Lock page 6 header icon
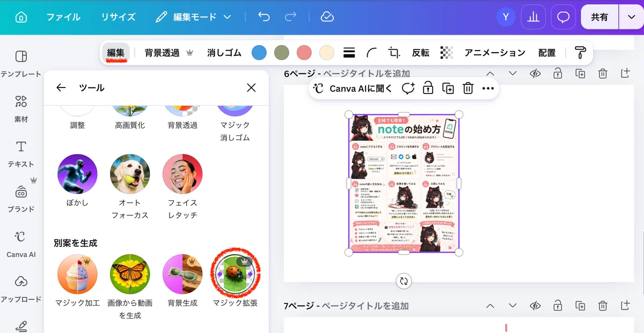 click(x=558, y=74)
